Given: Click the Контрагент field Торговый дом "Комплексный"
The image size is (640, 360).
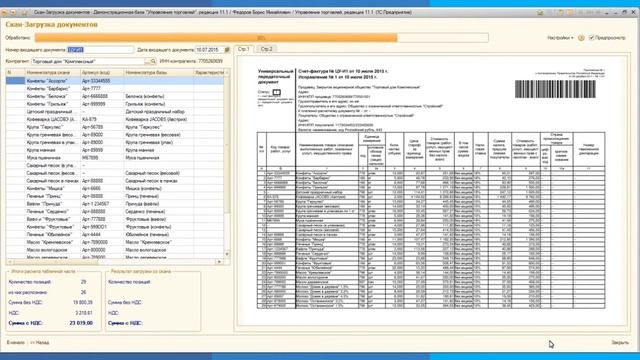Looking at the screenshot, I should coord(88,61).
